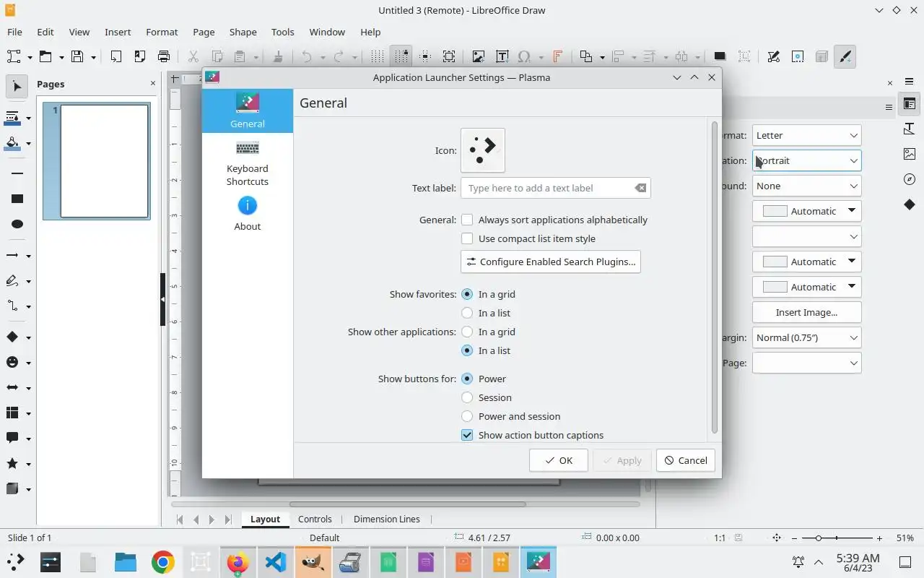
Task: Select the arrow Select tool in Draw sidebar
Action: coord(17,87)
